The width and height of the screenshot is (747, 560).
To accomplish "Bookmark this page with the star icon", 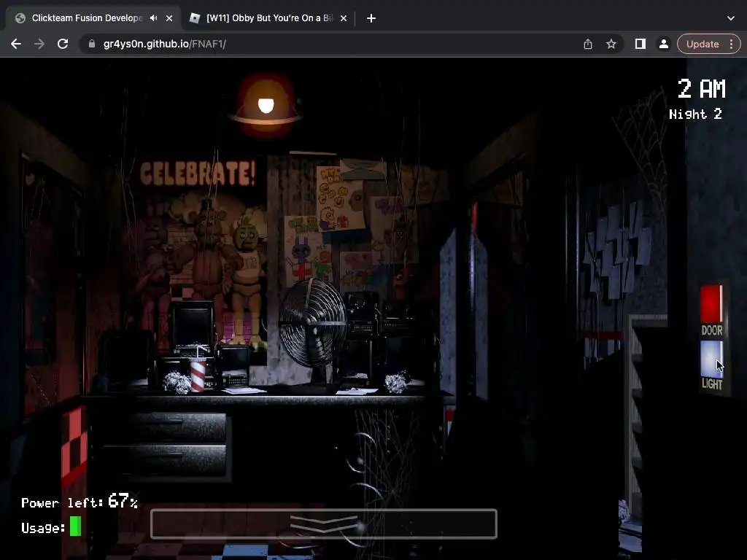I will point(611,44).
